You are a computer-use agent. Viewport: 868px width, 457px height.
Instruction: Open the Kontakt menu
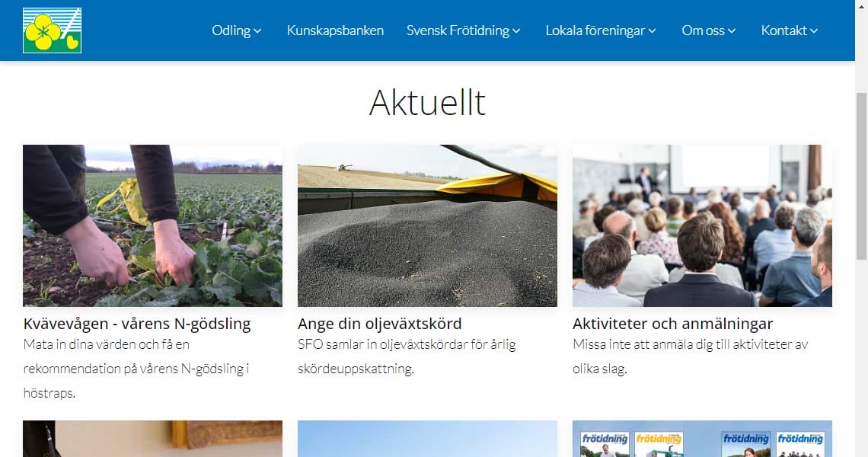tap(790, 30)
